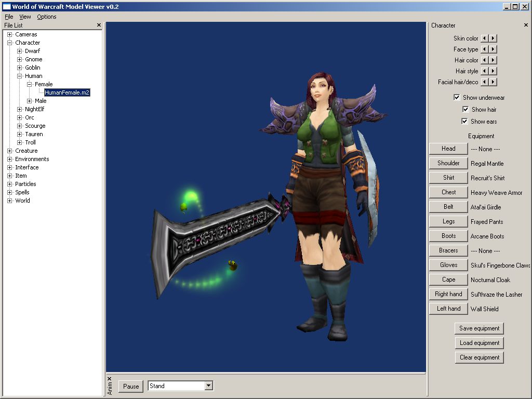This screenshot has width=532, height=399.
Task: Expand the Cameras tree node
Action: (9, 34)
